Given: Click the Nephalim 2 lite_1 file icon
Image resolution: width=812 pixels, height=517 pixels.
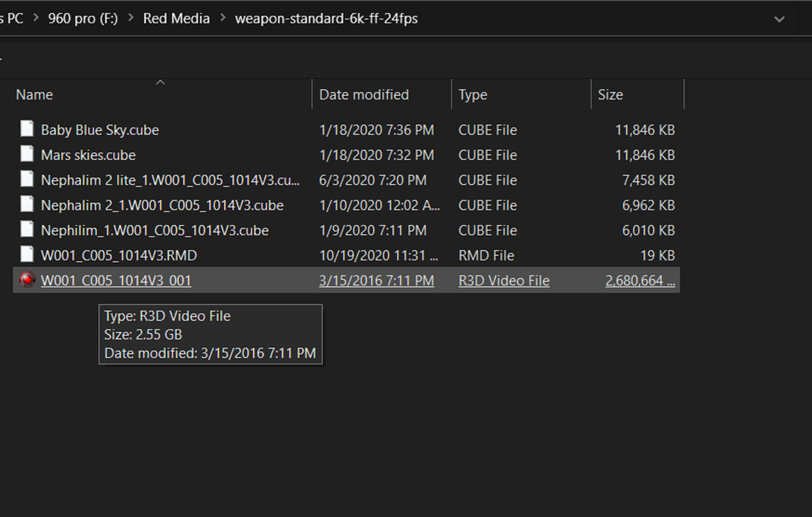Looking at the screenshot, I should point(27,180).
